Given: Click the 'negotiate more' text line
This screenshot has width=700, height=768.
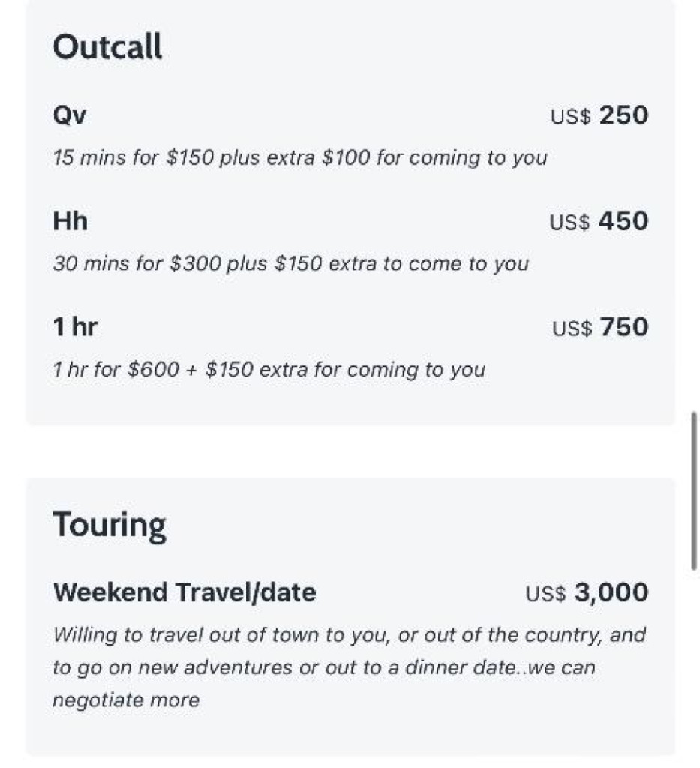Looking at the screenshot, I should pyautogui.click(x=125, y=700).
